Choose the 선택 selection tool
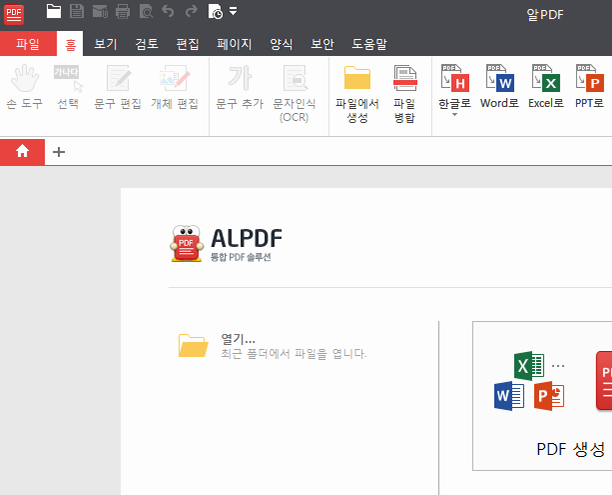 point(68,87)
